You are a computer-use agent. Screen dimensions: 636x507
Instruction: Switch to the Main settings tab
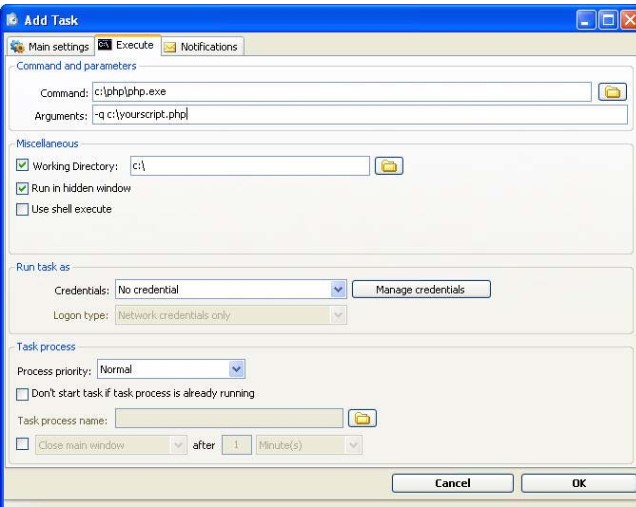pos(50,47)
